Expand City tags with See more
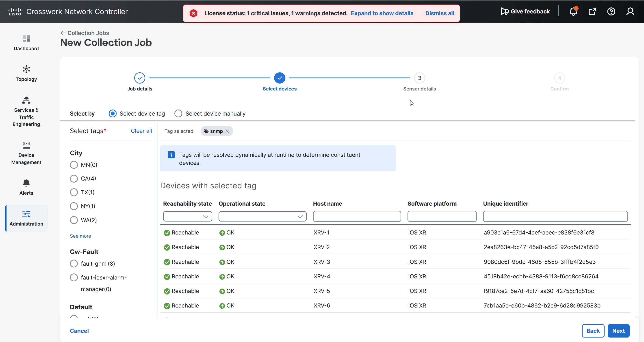 click(80, 236)
